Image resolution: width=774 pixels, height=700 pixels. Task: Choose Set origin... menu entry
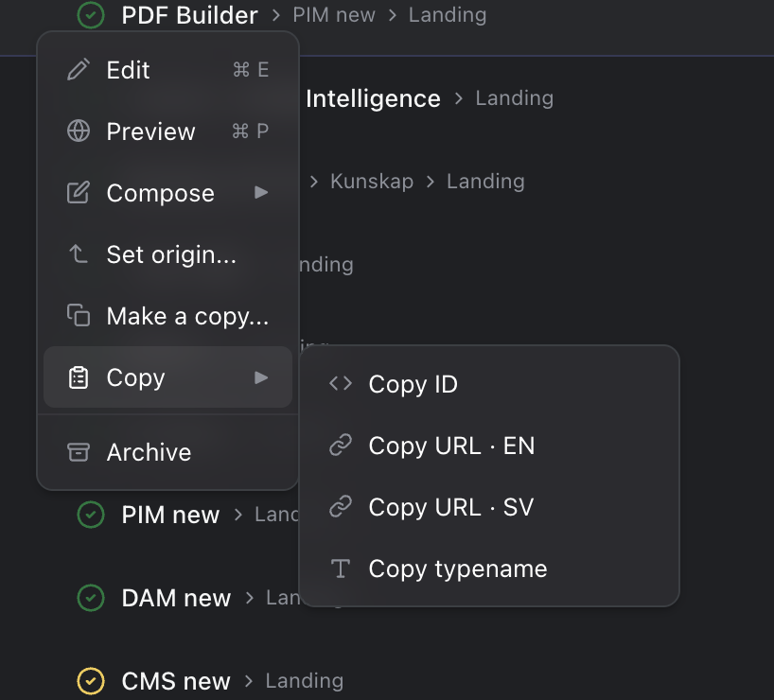[167, 254]
